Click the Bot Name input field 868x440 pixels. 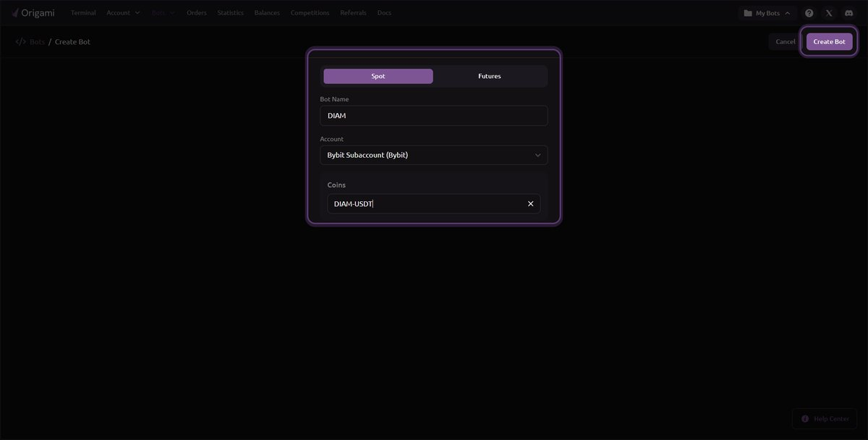click(433, 116)
